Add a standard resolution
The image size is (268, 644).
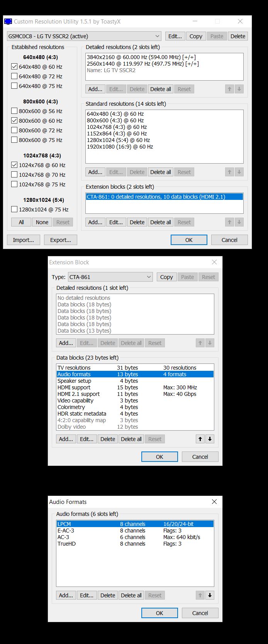(95, 172)
